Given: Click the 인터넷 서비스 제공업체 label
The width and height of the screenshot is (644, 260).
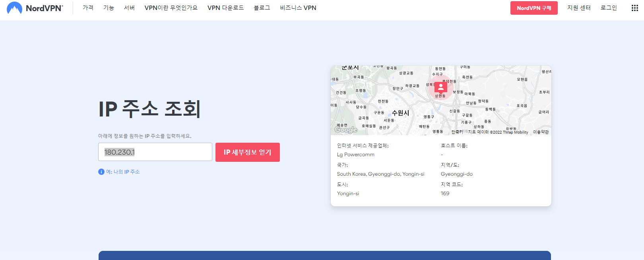Looking at the screenshot, I should [363, 146].
